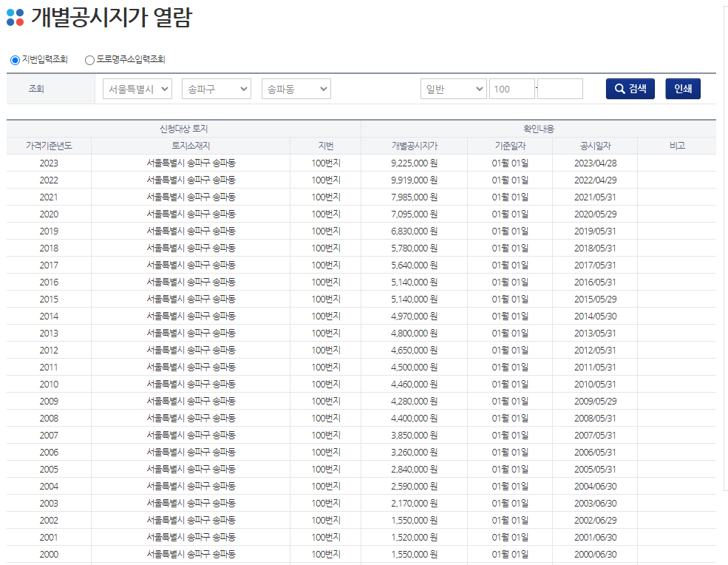The height and width of the screenshot is (565, 728).
Task: Click the 개별공시지가 column header
Action: (x=414, y=146)
